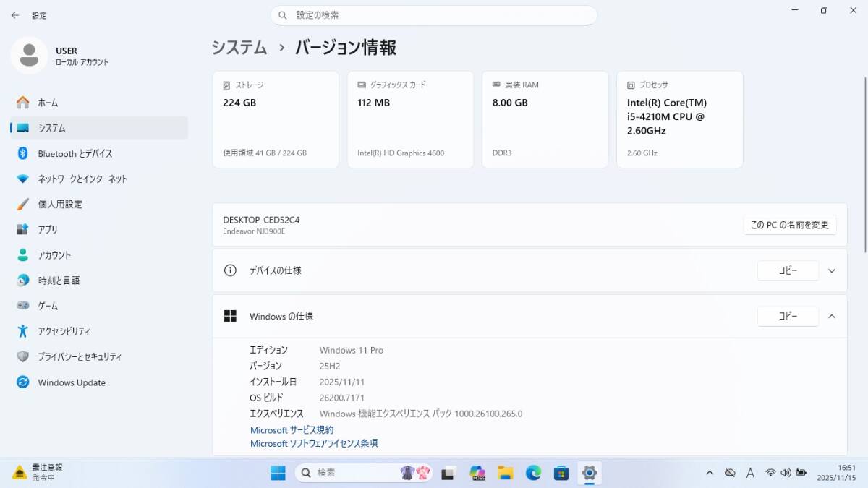This screenshot has width=868, height=488.
Task: Collapse the Windows の仕様 section chevron
Action: 831,316
